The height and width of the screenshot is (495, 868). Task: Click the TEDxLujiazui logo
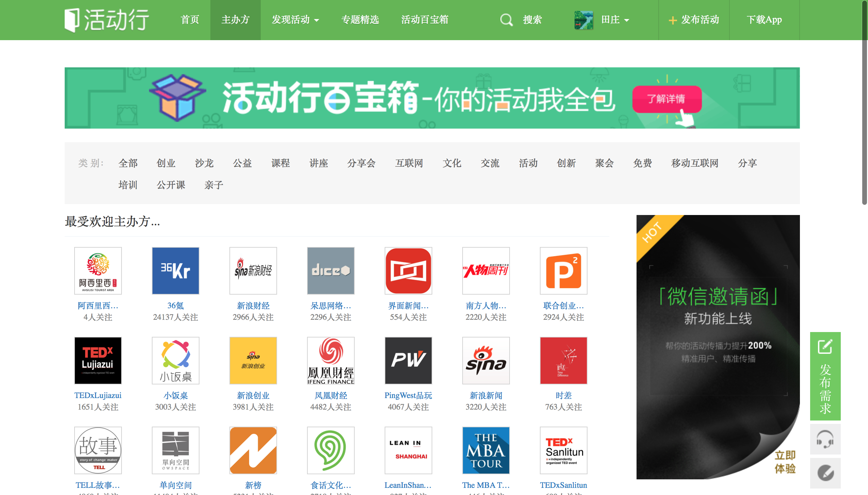coord(98,361)
